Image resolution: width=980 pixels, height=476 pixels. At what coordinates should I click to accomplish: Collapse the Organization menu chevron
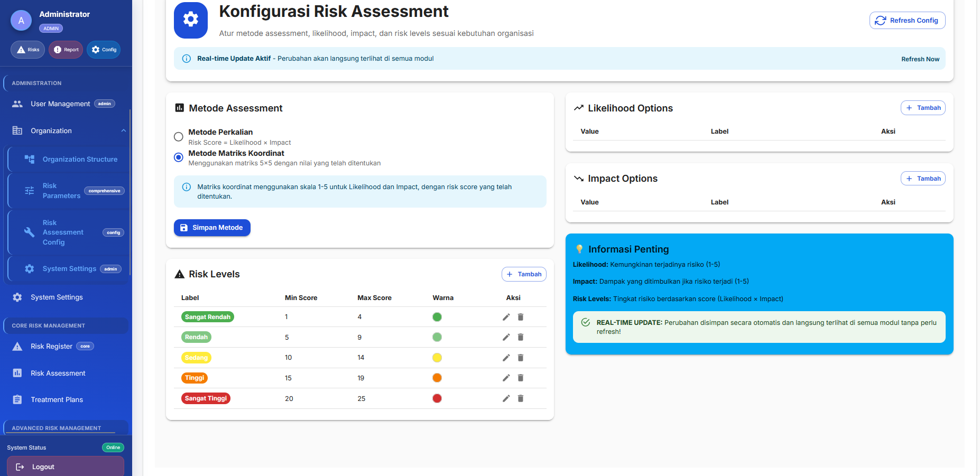click(x=123, y=131)
